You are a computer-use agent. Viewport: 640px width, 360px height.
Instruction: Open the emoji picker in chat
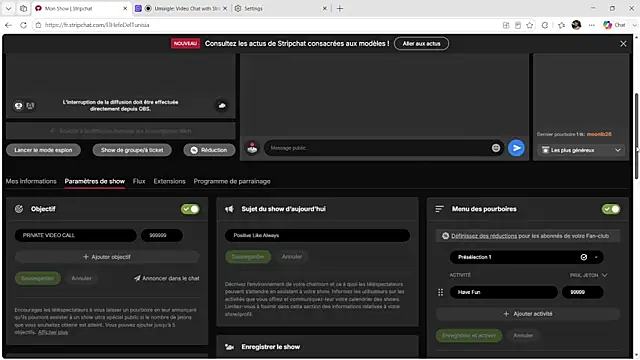pos(496,148)
